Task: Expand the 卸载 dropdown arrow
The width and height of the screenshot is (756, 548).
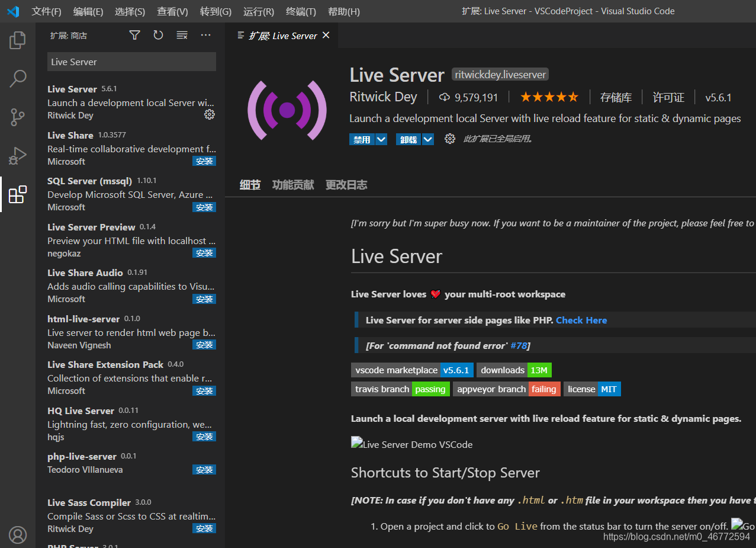Action: click(x=428, y=139)
